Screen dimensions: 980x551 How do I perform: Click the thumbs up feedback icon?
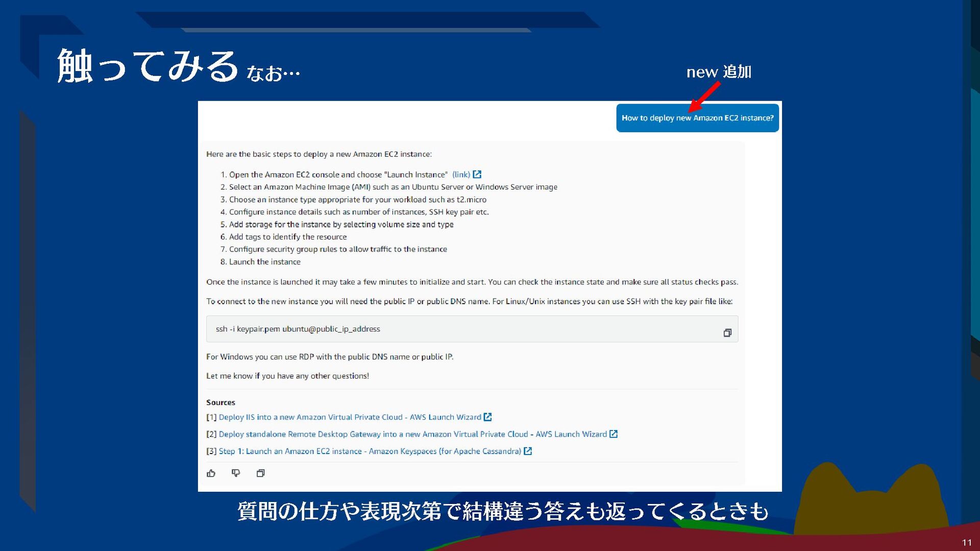[211, 473]
